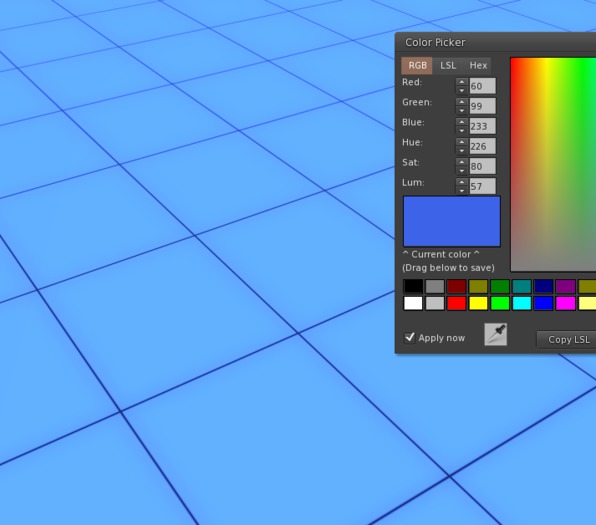Screen dimensions: 596x525
Task: Increase the Blue value with up arrow
Action: tap(462, 122)
